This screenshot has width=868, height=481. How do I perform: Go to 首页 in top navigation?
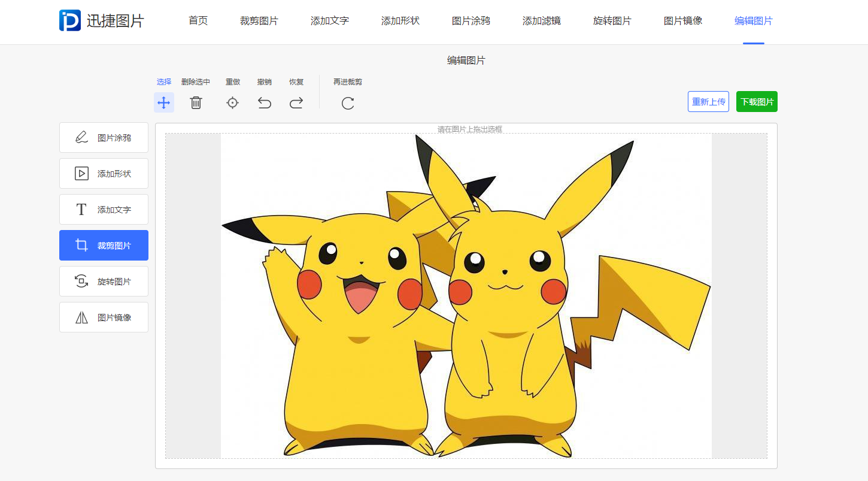click(198, 21)
